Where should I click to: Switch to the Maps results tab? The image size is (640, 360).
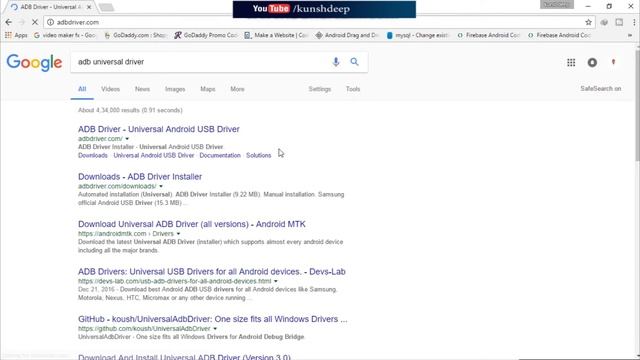[208, 89]
